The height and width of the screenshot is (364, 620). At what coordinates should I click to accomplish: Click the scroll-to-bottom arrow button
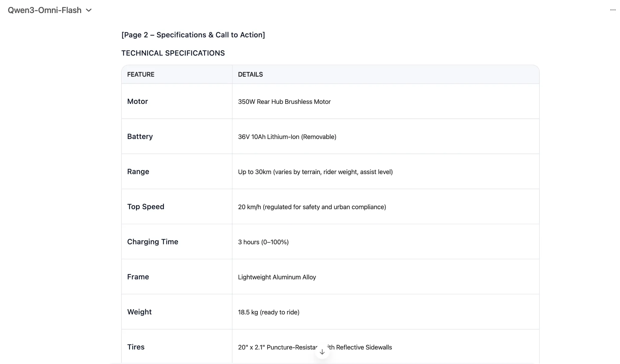pyautogui.click(x=322, y=352)
